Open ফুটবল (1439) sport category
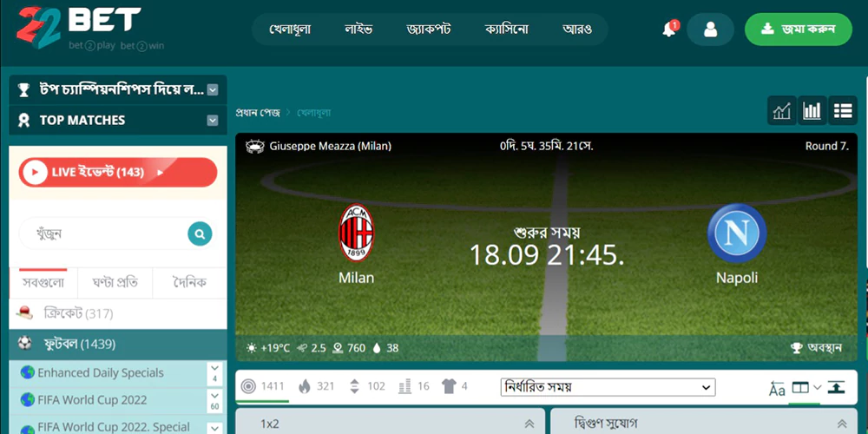 click(118, 345)
